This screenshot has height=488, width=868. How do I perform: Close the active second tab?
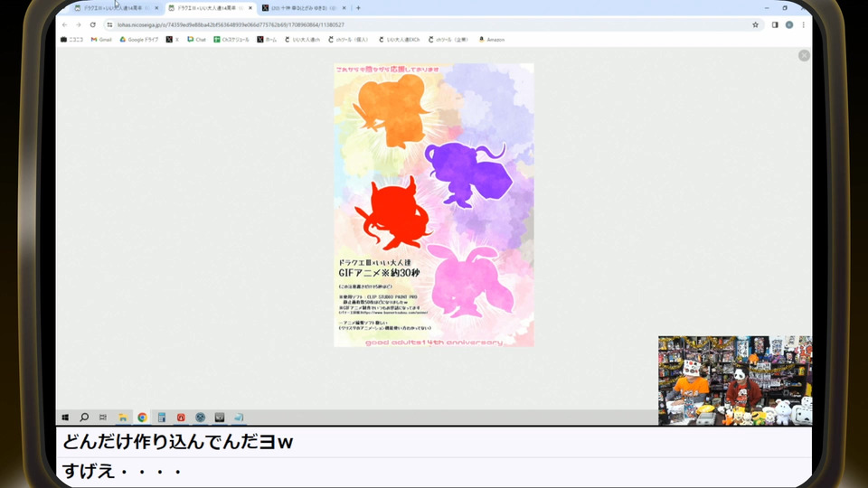point(250,8)
